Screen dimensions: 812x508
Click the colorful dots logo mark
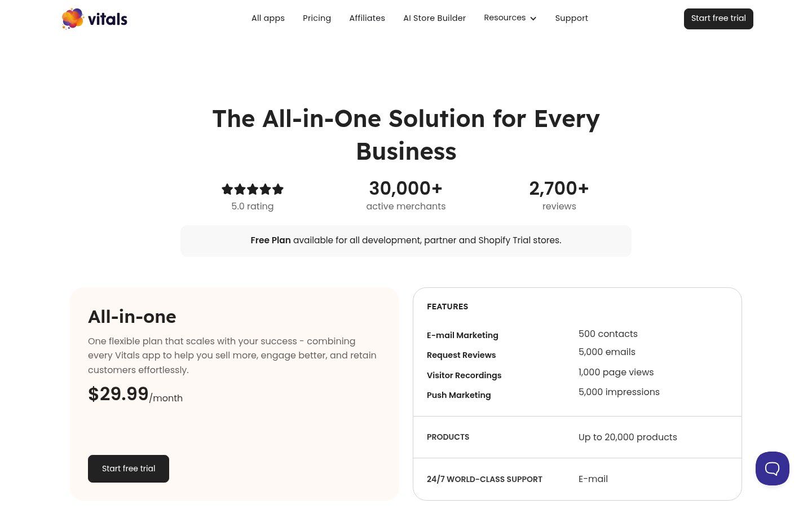click(x=72, y=19)
